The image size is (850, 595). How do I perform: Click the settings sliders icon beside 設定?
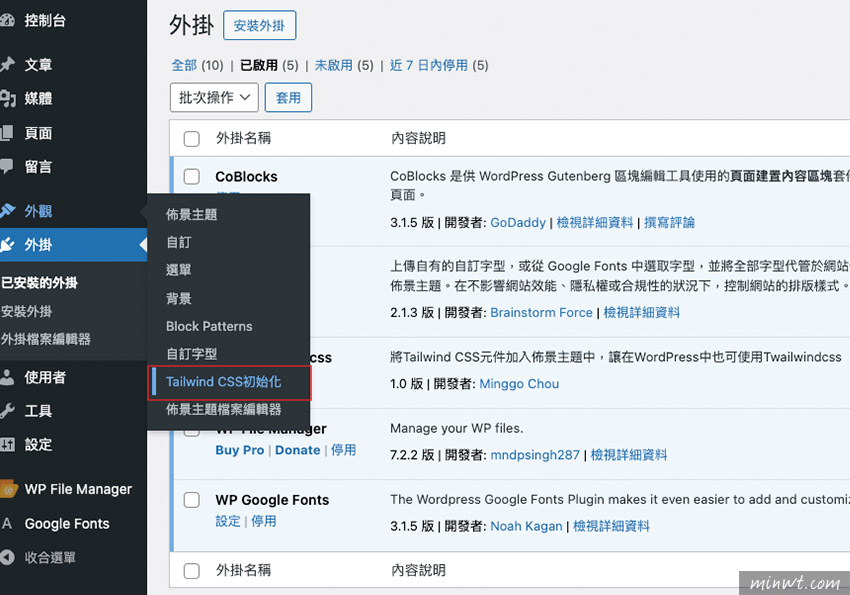[x=7, y=445]
